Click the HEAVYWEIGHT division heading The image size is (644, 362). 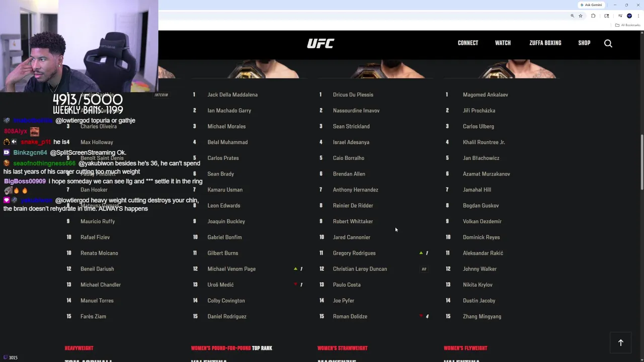pyautogui.click(x=79, y=348)
